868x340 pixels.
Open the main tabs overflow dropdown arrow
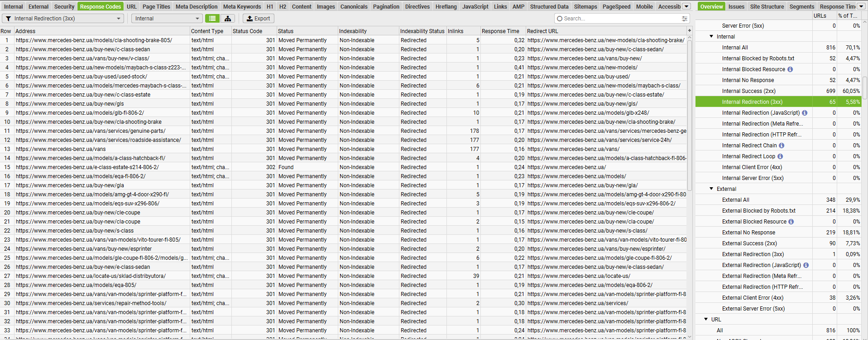coord(686,6)
